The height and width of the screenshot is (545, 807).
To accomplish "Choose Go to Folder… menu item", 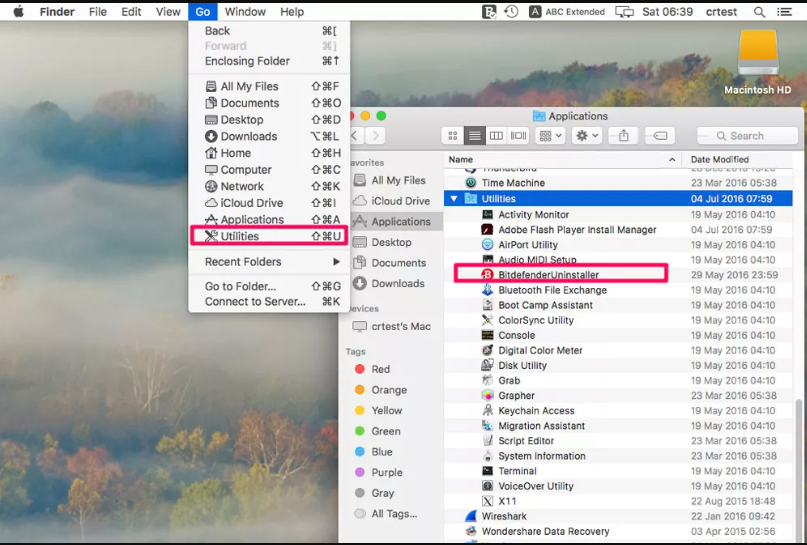I will [x=269, y=286].
